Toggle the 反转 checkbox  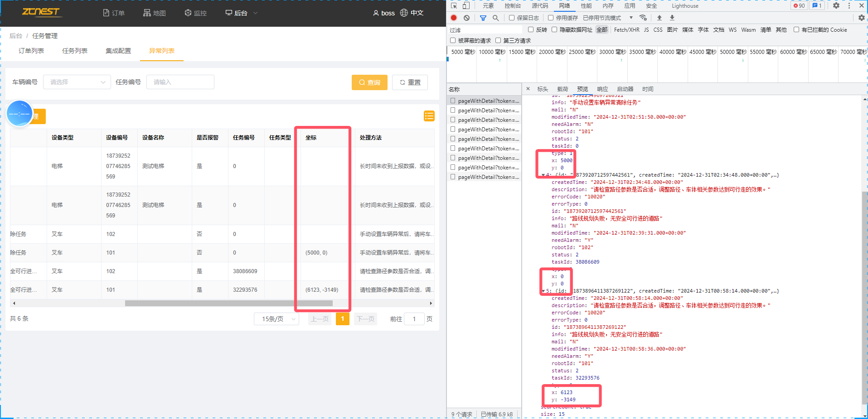[x=531, y=29]
